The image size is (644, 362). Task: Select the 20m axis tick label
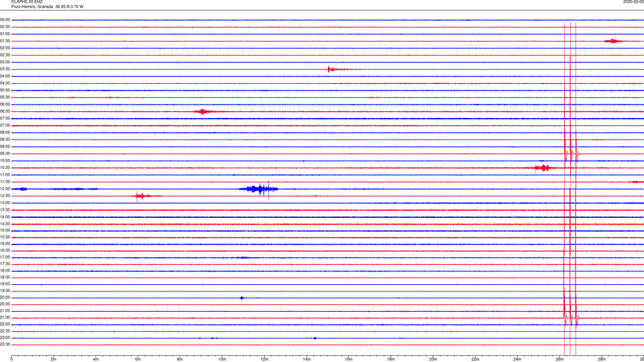coord(433,359)
